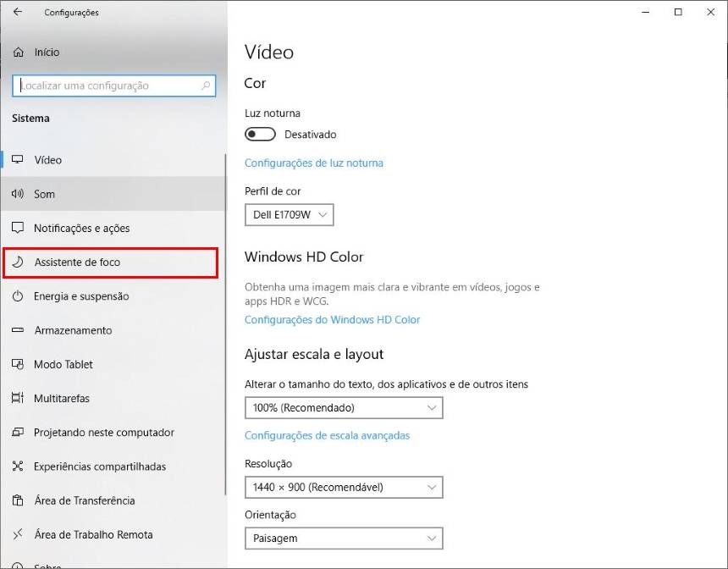
Task: Open Área de Trabalho Remota settings
Action: [113, 534]
